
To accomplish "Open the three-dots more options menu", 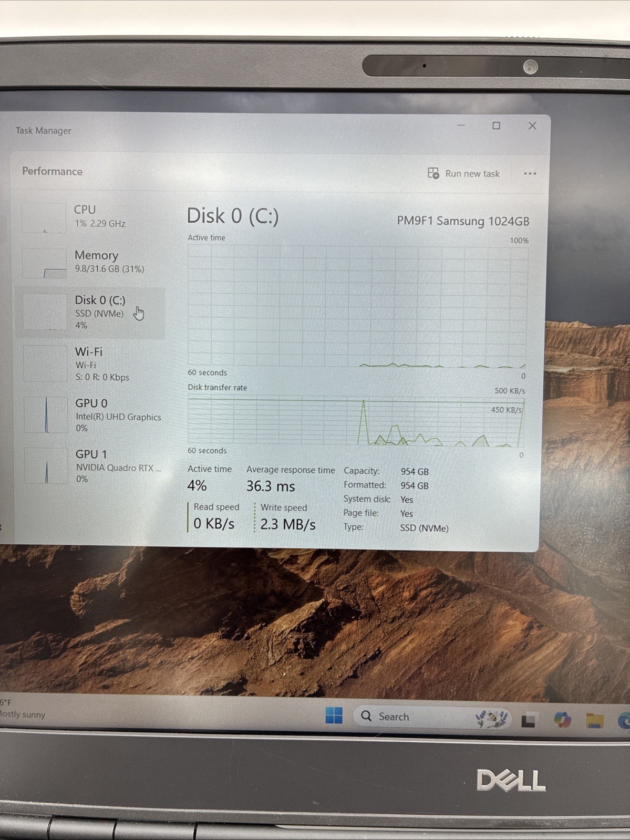I will 530,173.
